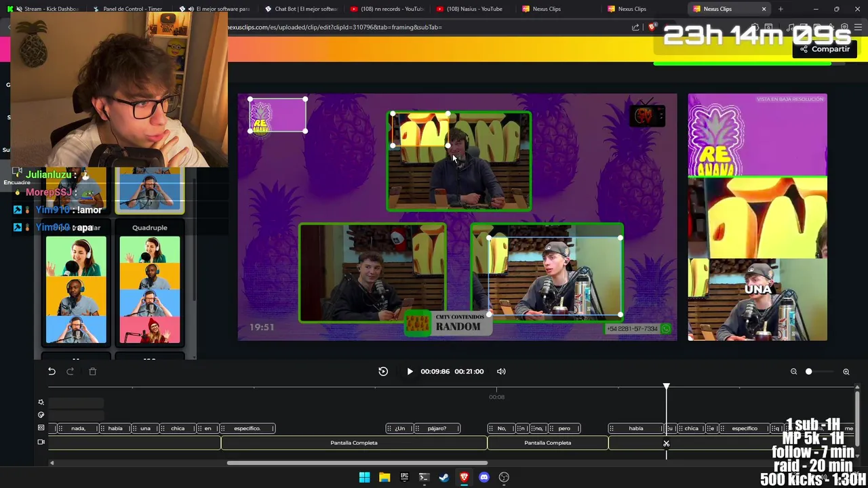Select first 'Pantalla Completa' segment
The height and width of the screenshot is (488, 868).
coord(354,443)
